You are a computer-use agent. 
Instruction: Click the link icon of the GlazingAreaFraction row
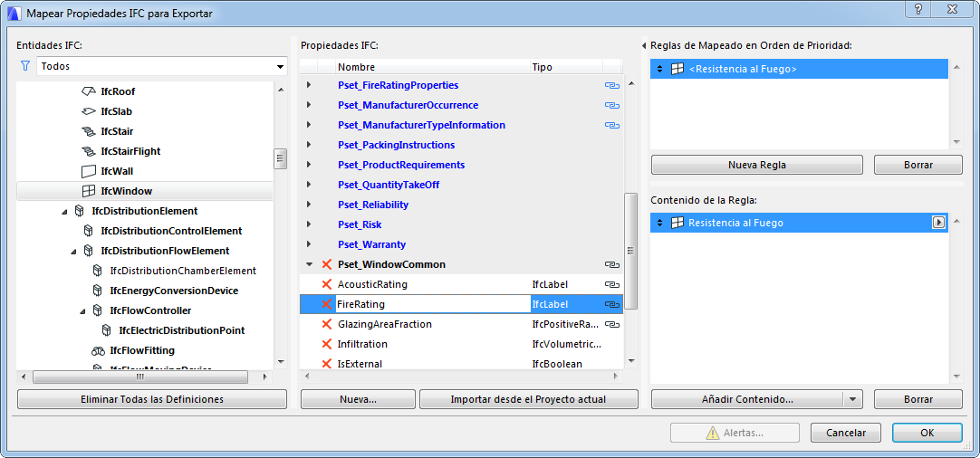pyautogui.click(x=612, y=324)
